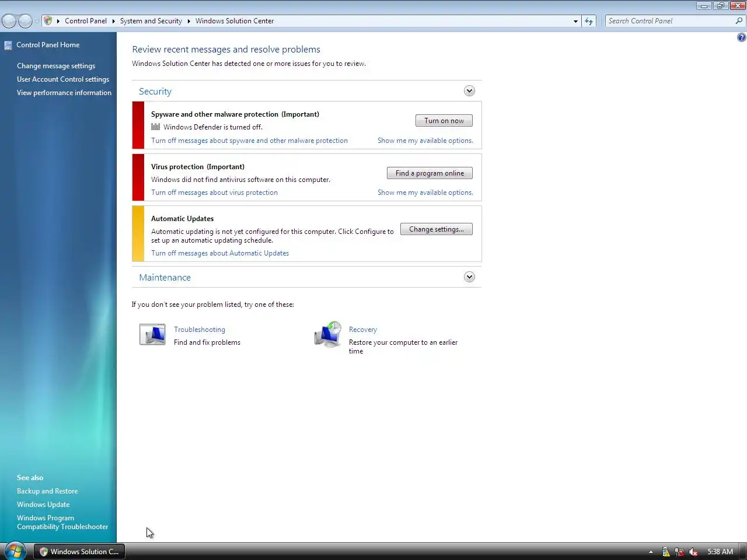Click the network tray icon with red X
Image resolution: width=747 pixels, height=560 pixels.
pos(679,552)
